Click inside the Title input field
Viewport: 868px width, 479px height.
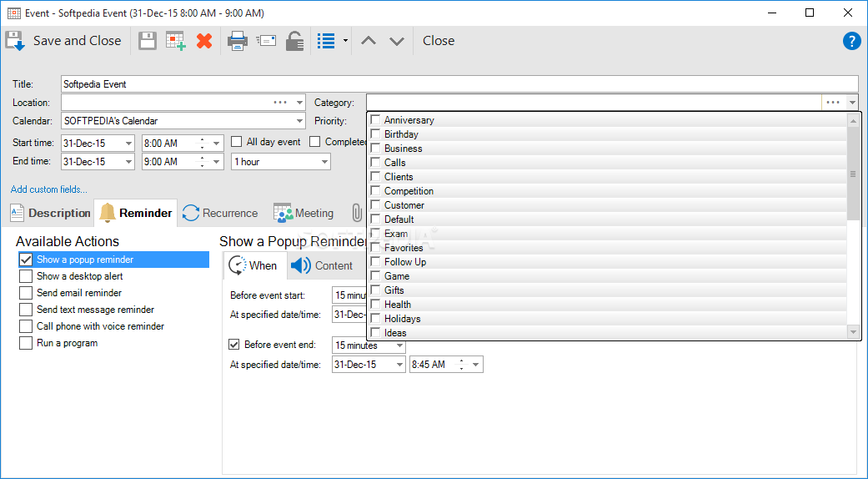(459, 84)
